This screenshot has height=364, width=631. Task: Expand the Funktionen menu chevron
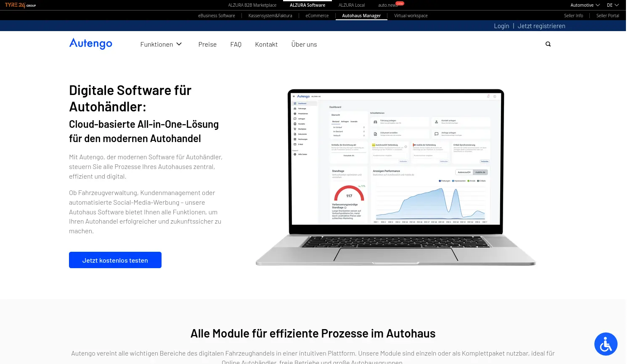pyautogui.click(x=179, y=44)
